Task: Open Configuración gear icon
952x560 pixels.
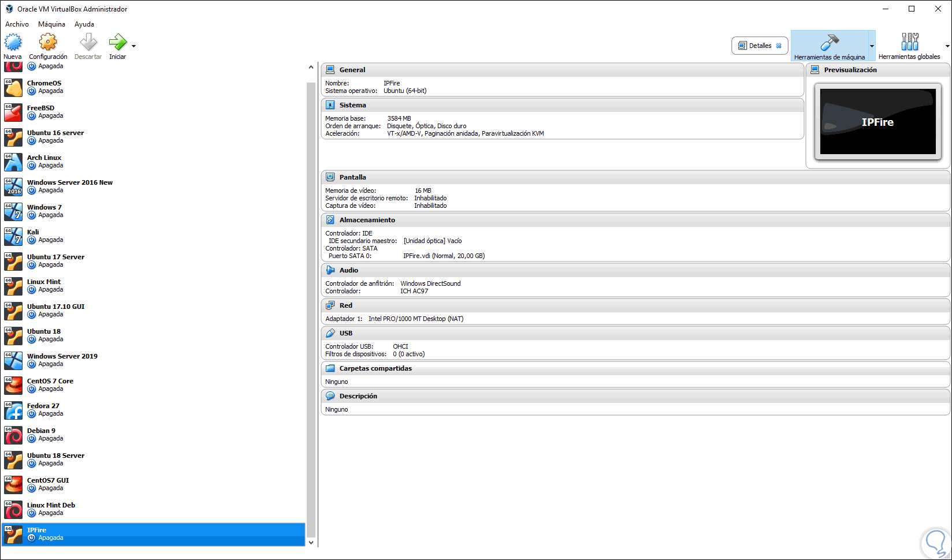Action: [48, 42]
